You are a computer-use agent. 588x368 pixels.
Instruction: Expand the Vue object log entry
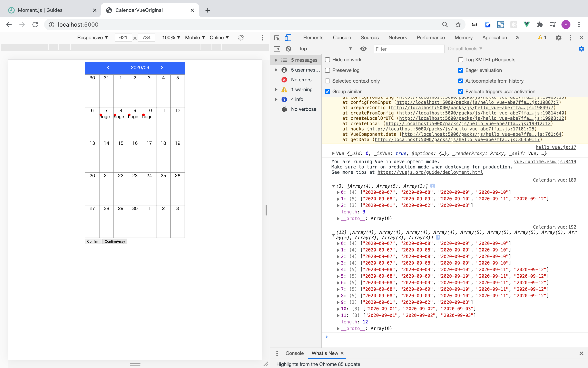[x=333, y=153]
